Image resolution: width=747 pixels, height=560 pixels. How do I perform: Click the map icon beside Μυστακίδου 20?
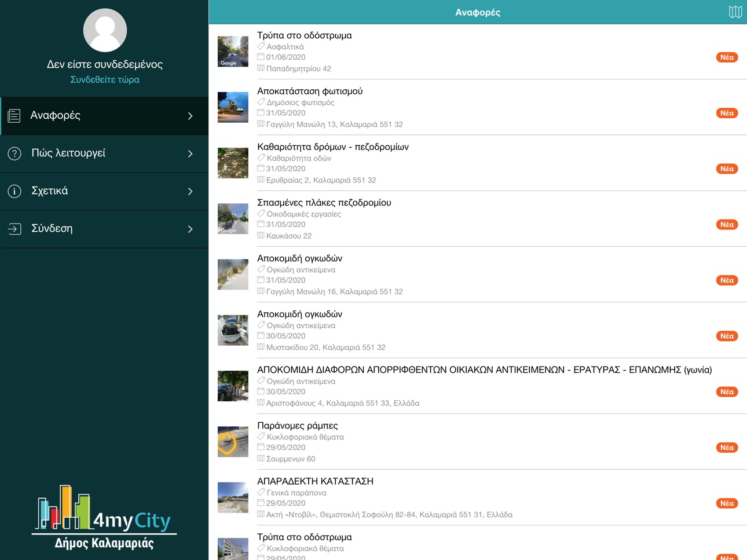(x=261, y=347)
